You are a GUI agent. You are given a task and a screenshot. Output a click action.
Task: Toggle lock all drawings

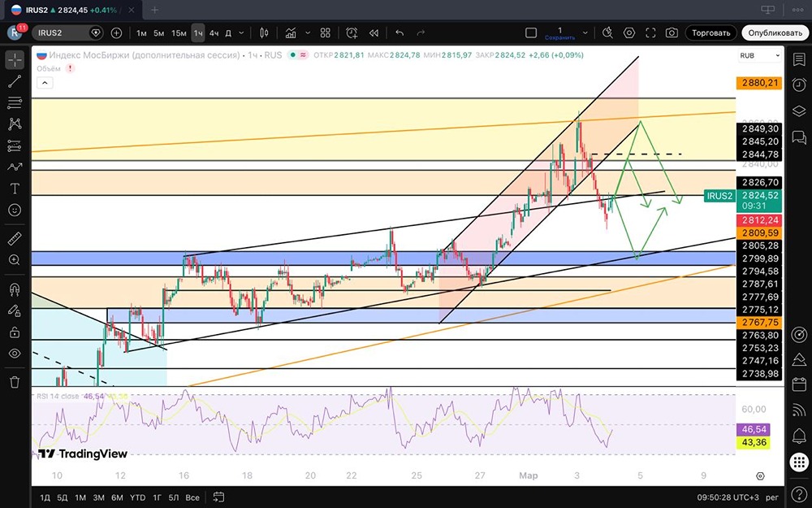(15, 332)
